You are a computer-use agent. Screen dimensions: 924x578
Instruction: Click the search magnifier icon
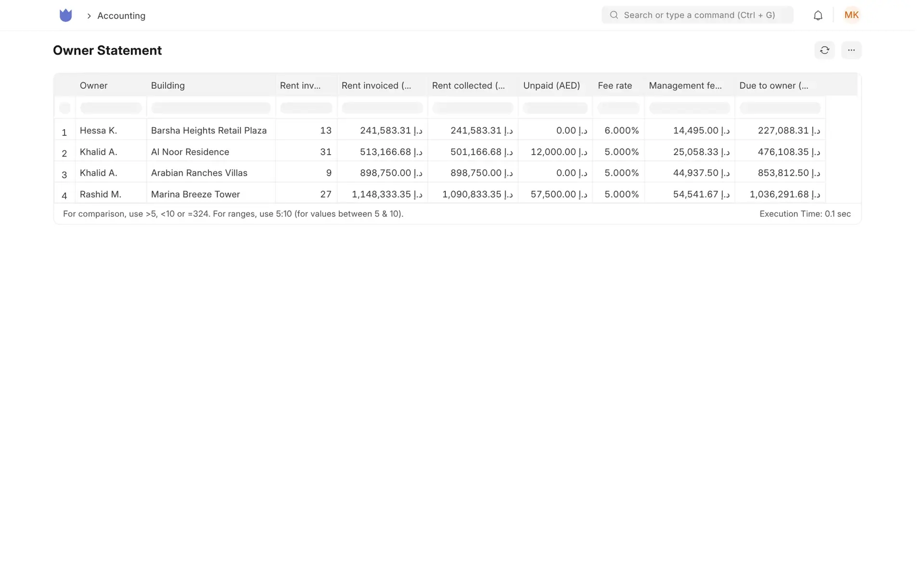click(x=614, y=15)
